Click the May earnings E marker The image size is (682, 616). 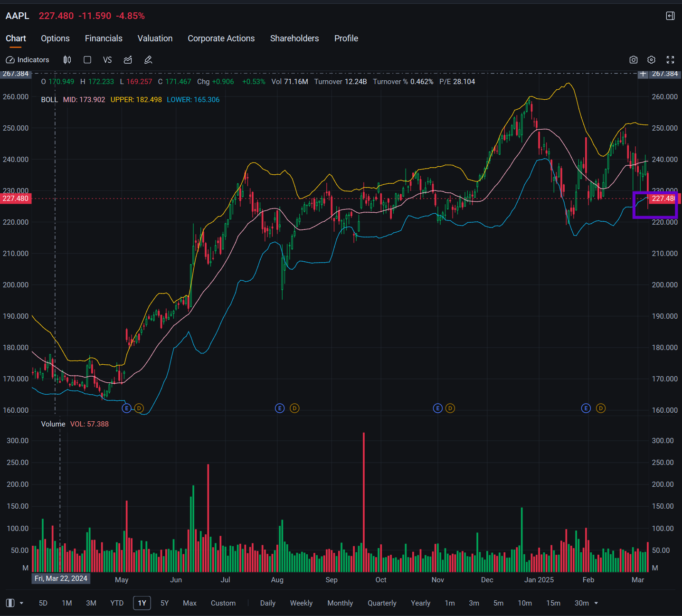[126, 408]
